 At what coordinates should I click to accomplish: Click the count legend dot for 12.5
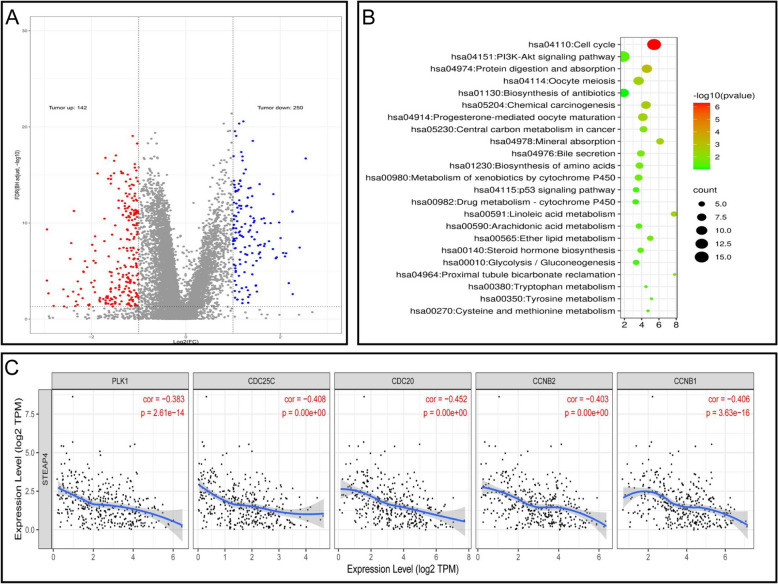click(x=701, y=244)
